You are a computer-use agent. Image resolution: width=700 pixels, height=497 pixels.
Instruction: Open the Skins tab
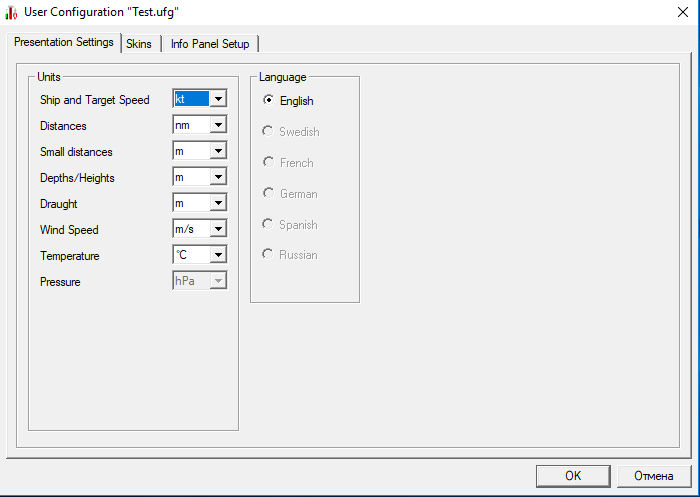click(139, 44)
